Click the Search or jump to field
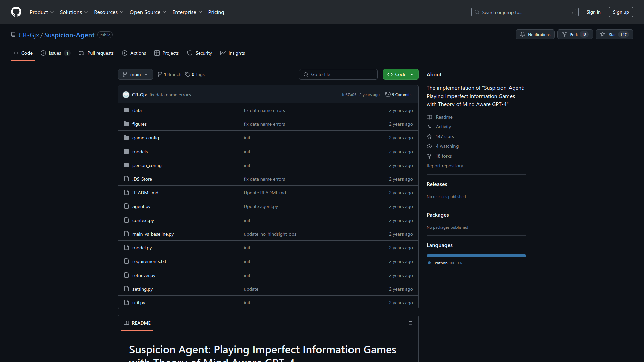Image resolution: width=644 pixels, height=362 pixels. pos(525,12)
